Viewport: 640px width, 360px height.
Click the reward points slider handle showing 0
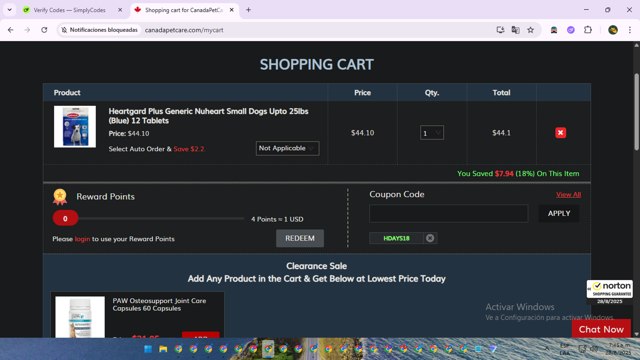pos(65,219)
